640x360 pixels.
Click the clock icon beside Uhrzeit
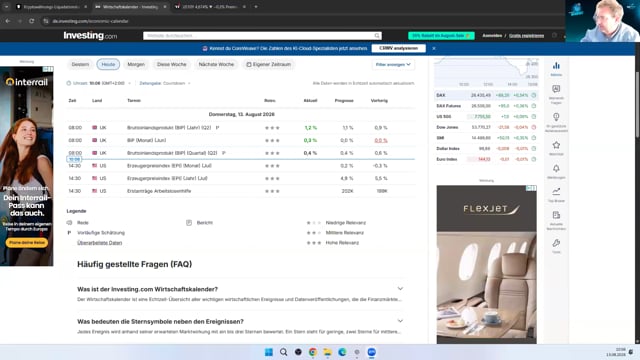(69, 83)
